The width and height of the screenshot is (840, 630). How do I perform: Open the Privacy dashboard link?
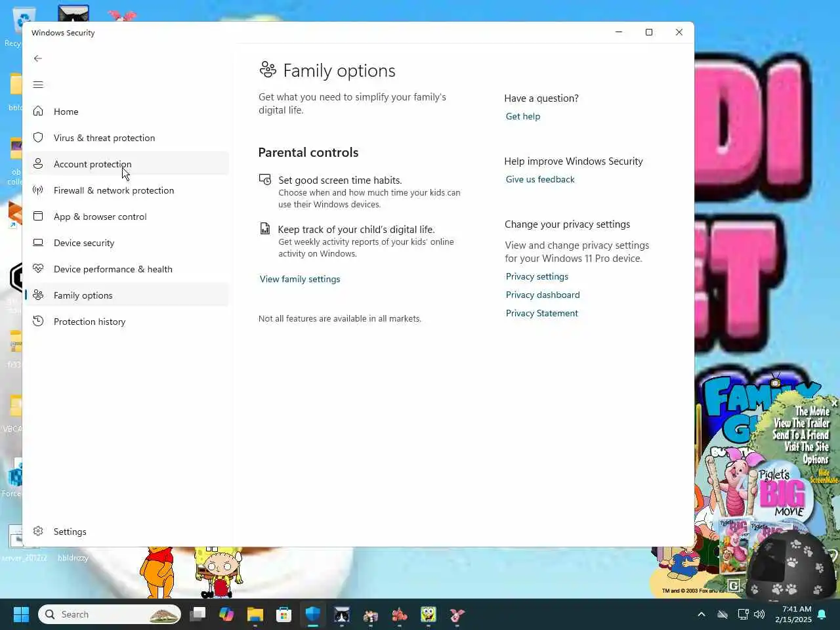click(543, 295)
